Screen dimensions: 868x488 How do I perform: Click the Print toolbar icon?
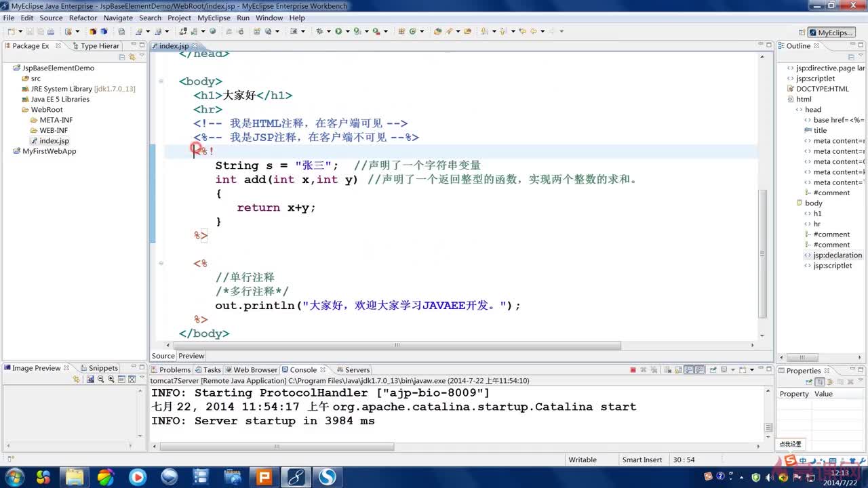(x=51, y=31)
